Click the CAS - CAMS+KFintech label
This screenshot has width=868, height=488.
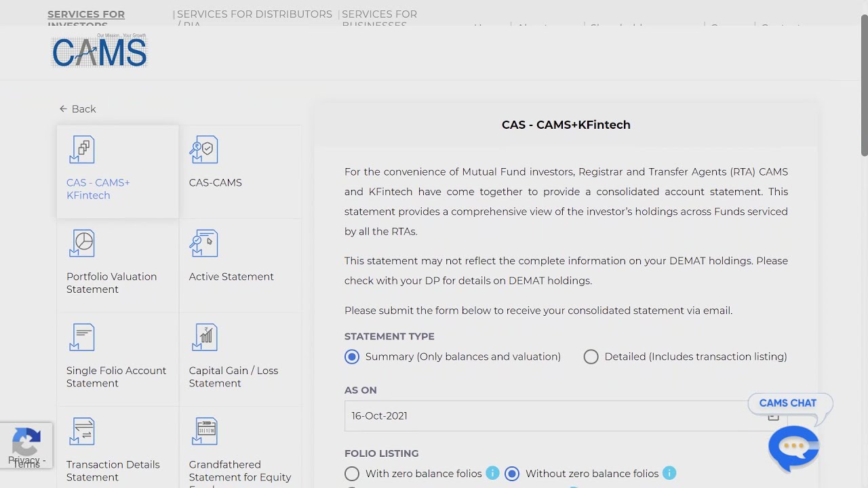pos(98,189)
